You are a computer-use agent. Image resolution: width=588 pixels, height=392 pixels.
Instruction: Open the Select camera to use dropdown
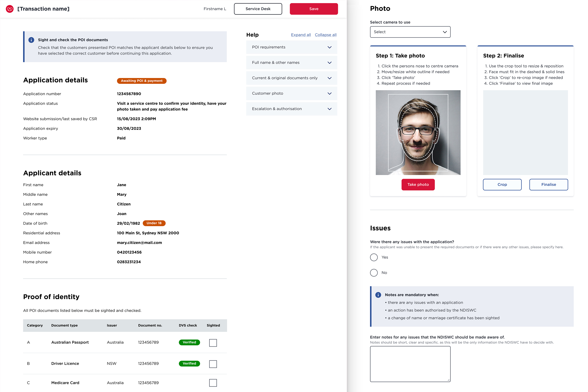[x=410, y=32]
